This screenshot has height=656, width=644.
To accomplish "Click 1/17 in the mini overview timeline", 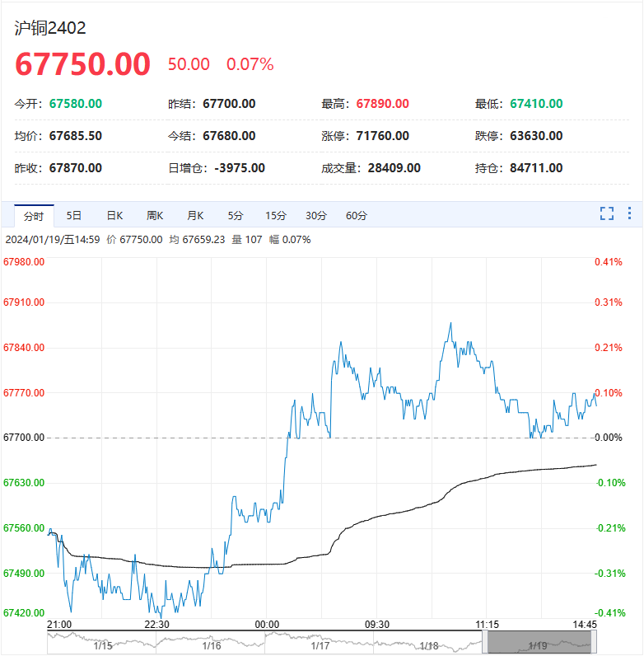I will tap(320, 646).
